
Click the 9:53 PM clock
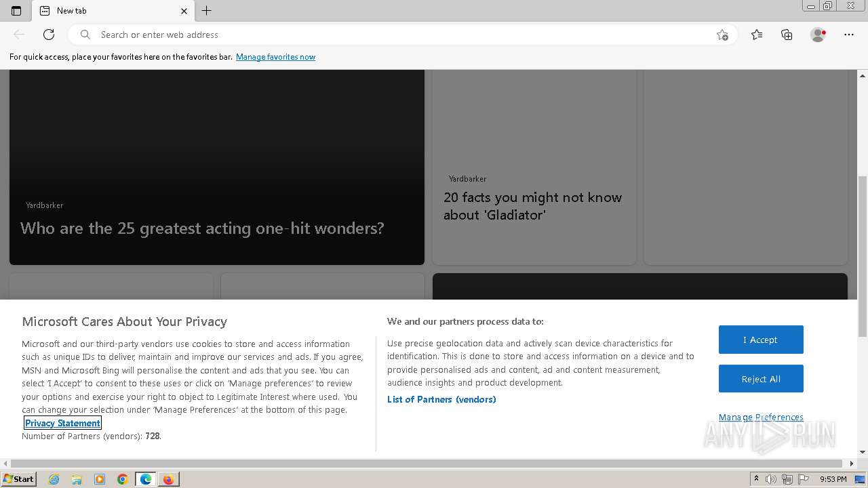(833, 479)
